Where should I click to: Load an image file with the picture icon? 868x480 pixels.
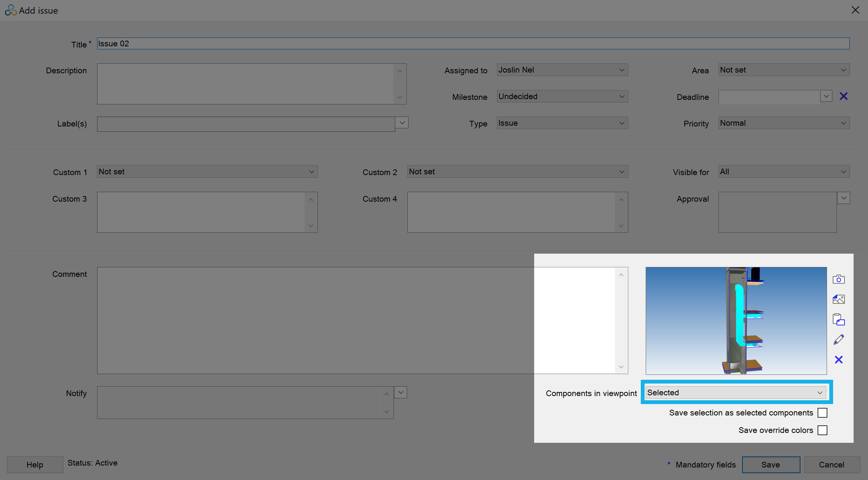(x=838, y=299)
